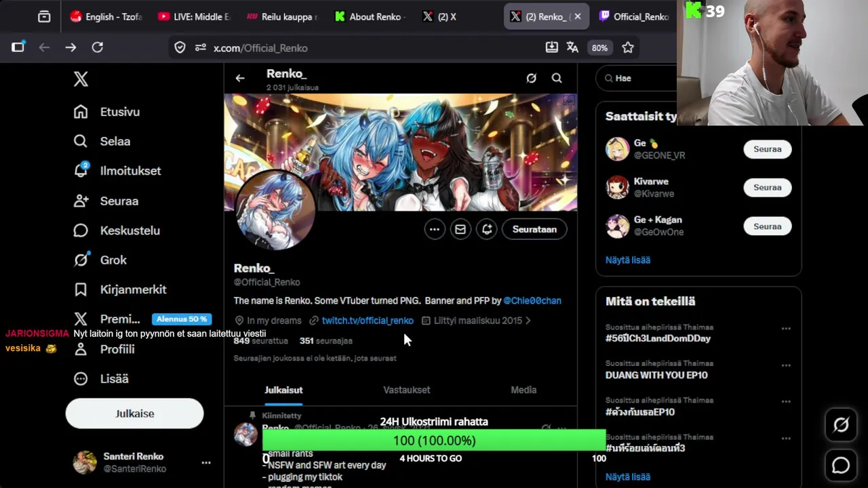The width and height of the screenshot is (868, 488).
Task: Open Etusivu home in sidebar
Action: click(106, 112)
